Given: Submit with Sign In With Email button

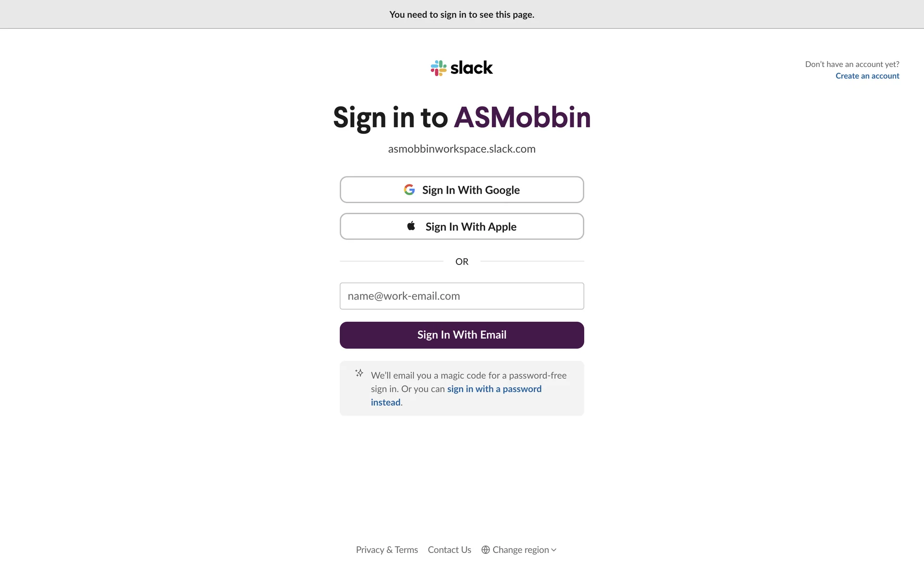Looking at the screenshot, I should coord(462,335).
